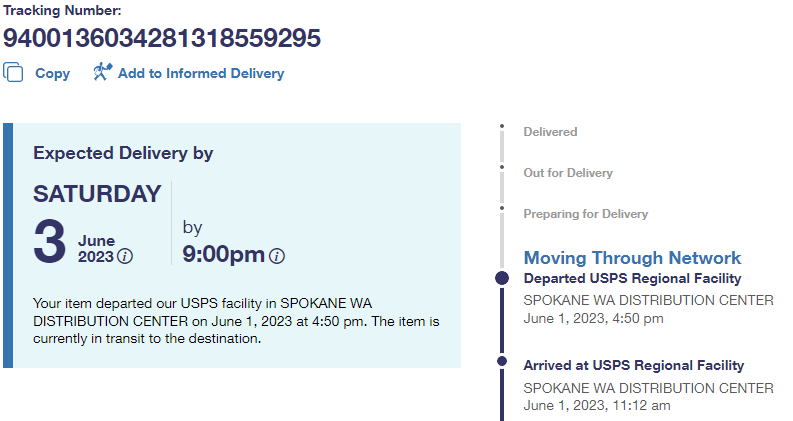
Task: Click the Expected Delivery by heading
Action: (x=123, y=153)
